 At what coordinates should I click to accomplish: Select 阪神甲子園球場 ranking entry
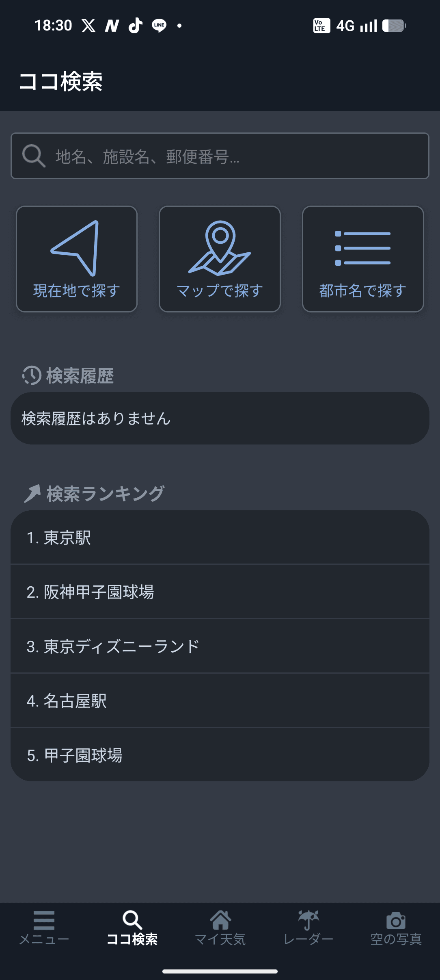[x=220, y=592]
